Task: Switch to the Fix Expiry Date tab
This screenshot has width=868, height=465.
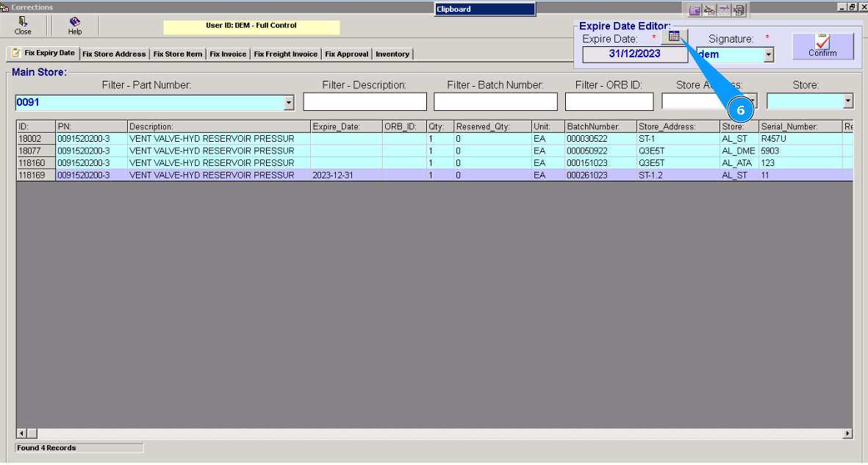Action: click(x=43, y=53)
